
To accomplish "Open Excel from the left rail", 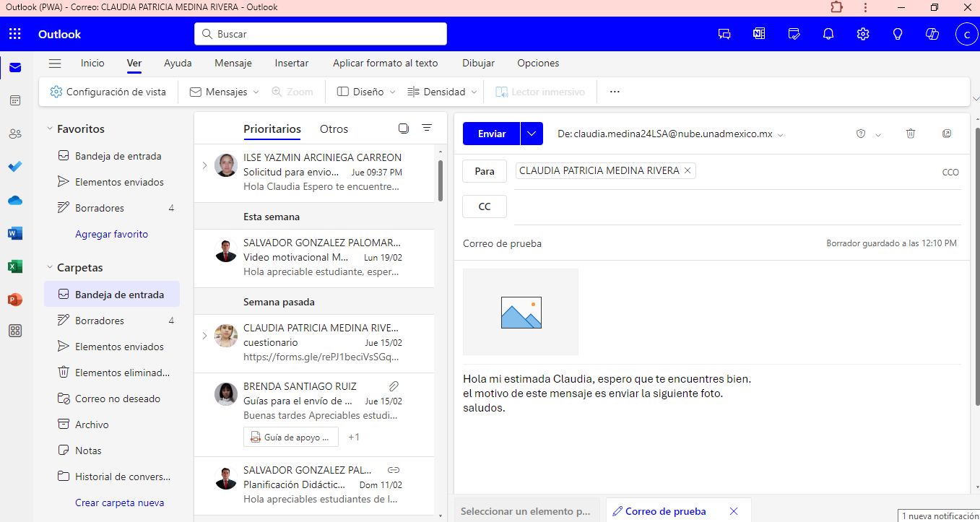I will tap(14, 266).
